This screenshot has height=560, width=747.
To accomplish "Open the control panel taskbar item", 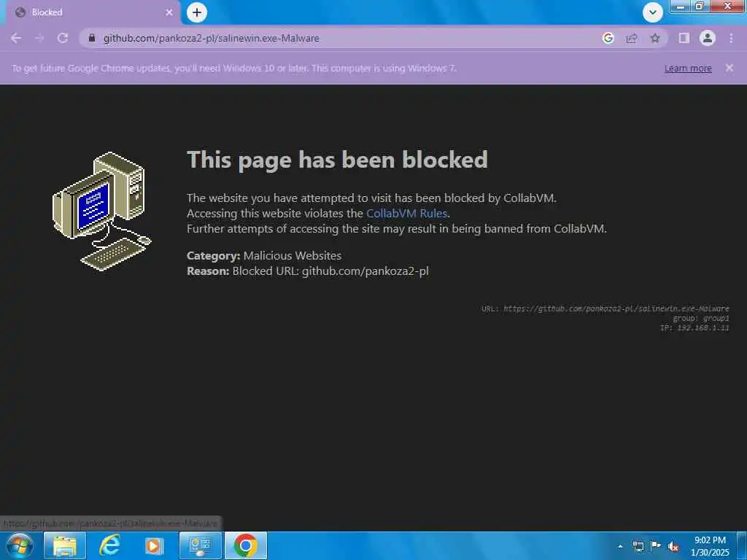I will 200,545.
